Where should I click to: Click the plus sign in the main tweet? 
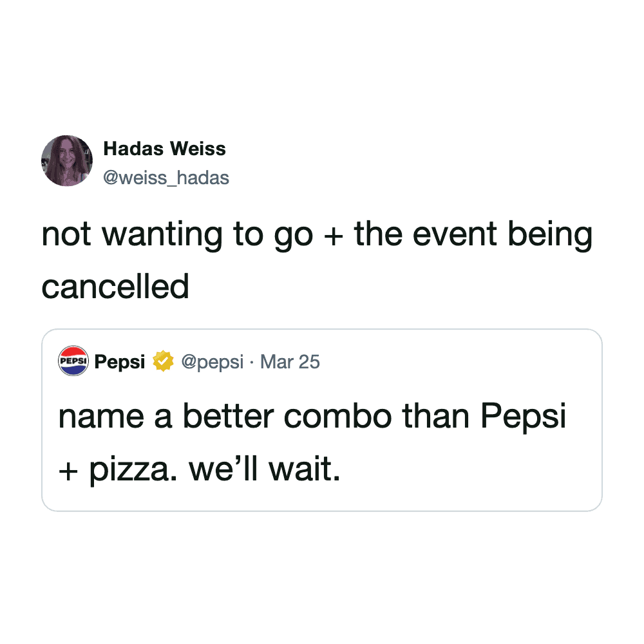click(x=334, y=236)
